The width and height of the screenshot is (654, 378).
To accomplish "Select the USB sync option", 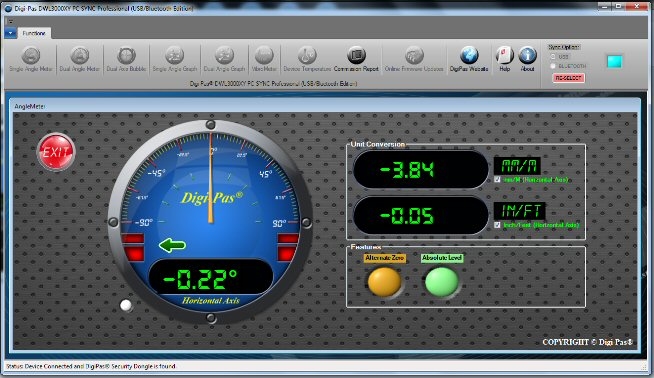I will (553, 57).
